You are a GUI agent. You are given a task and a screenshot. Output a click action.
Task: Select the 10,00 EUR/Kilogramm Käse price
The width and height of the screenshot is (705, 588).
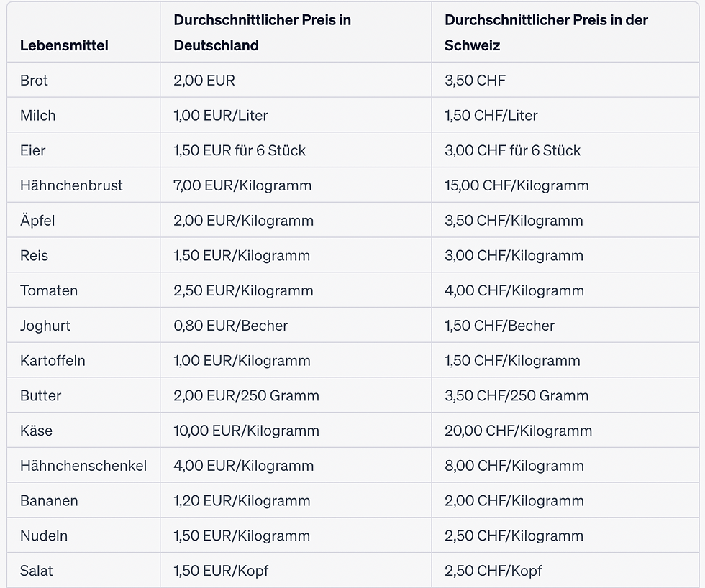click(246, 431)
